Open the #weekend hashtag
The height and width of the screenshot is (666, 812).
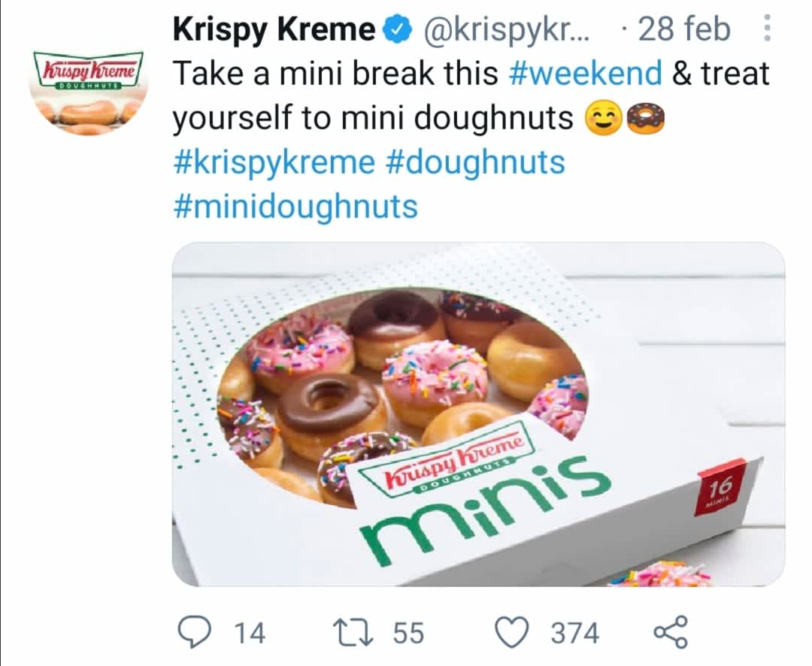click(x=586, y=74)
